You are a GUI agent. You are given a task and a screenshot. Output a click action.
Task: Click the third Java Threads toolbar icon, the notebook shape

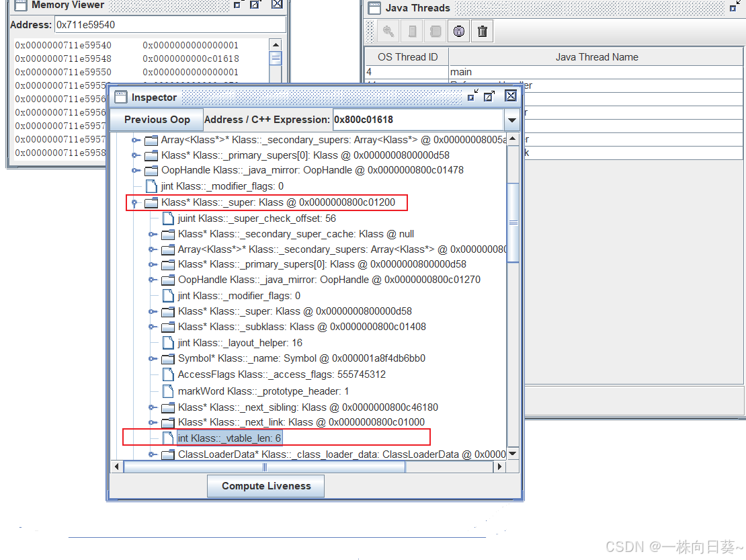point(435,32)
